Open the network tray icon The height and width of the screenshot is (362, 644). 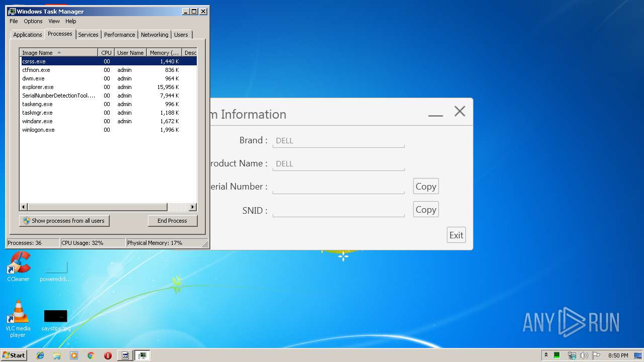[572, 355]
